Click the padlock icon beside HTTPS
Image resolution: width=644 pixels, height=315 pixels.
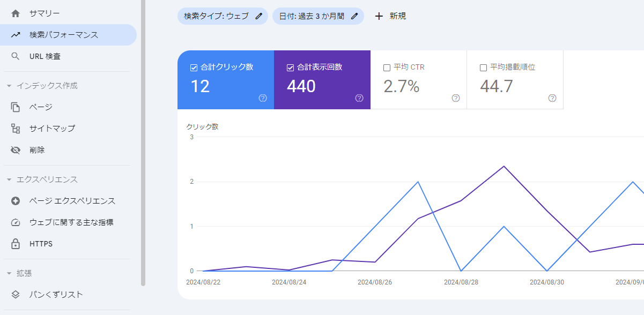pos(16,244)
